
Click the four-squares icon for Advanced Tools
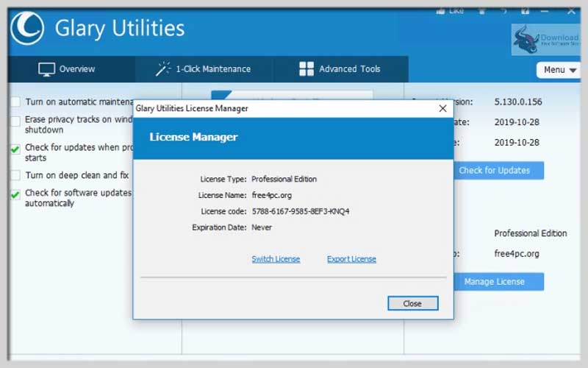(306, 68)
